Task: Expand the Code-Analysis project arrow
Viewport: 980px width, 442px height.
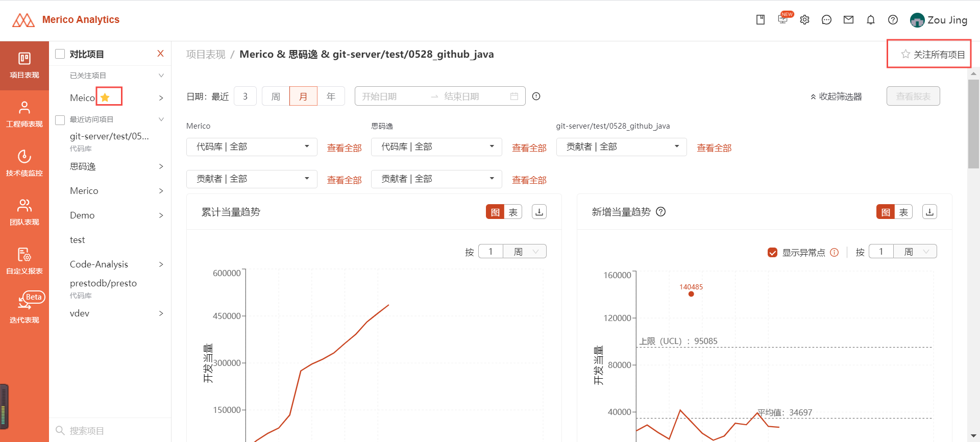Action: [x=161, y=264]
